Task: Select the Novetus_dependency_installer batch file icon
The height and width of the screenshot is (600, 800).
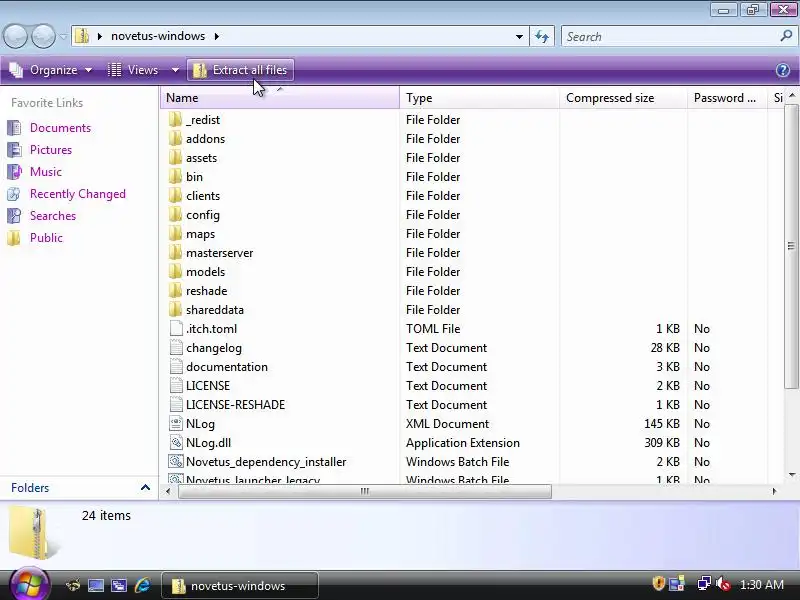Action: pyautogui.click(x=176, y=461)
